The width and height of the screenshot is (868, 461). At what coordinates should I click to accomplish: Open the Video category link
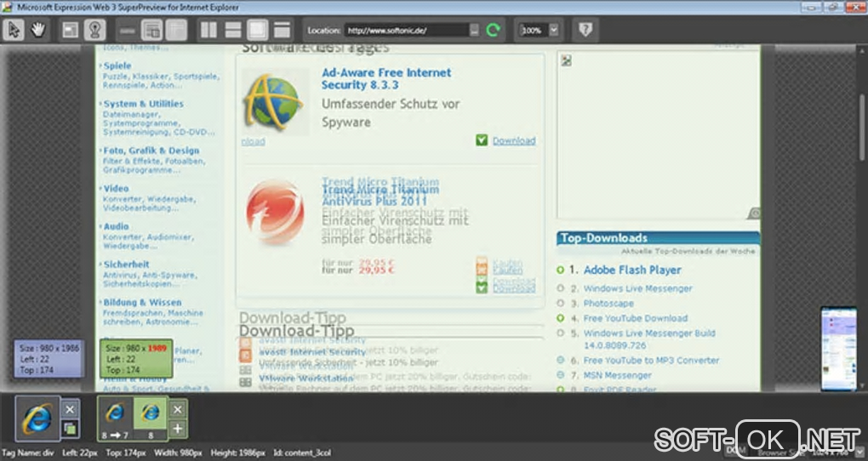pos(116,188)
